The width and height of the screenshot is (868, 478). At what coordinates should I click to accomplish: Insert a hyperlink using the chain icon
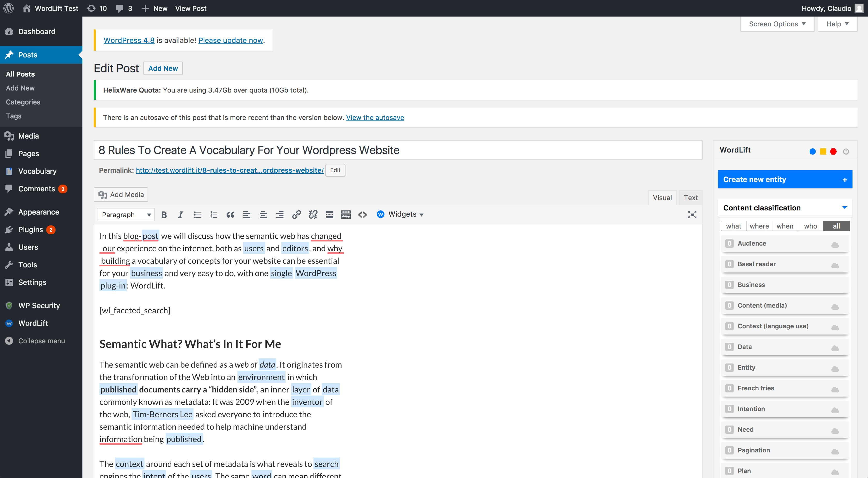coord(296,214)
